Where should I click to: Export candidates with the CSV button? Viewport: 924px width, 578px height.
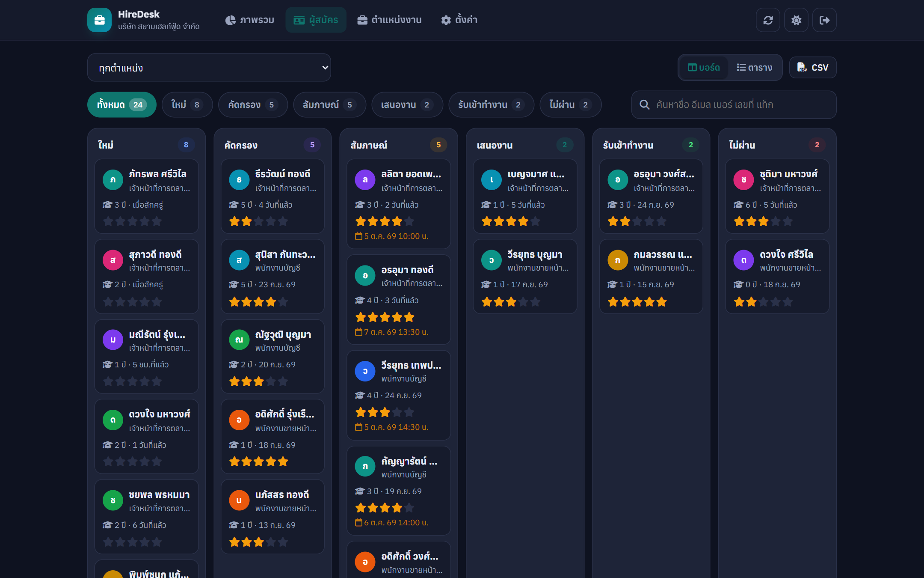pos(813,67)
